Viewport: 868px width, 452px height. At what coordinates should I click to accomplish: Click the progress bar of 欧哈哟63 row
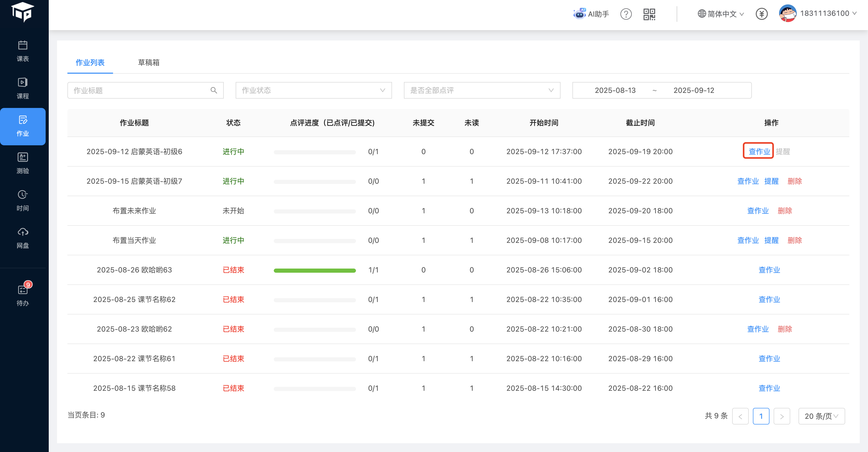tap(314, 270)
